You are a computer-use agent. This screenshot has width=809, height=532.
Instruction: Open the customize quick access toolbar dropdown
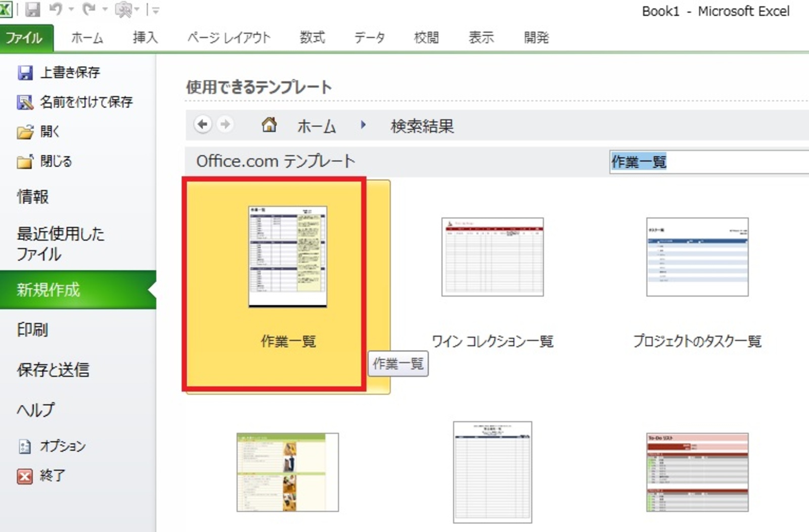(x=155, y=10)
